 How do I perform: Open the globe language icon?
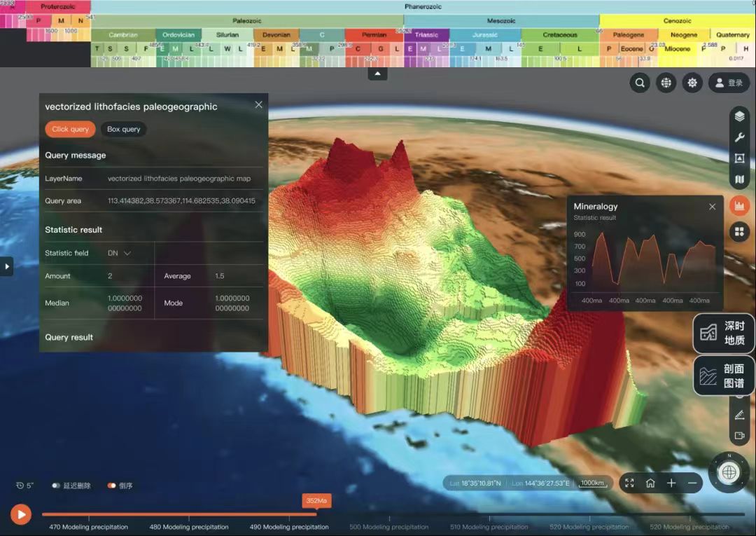[666, 83]
